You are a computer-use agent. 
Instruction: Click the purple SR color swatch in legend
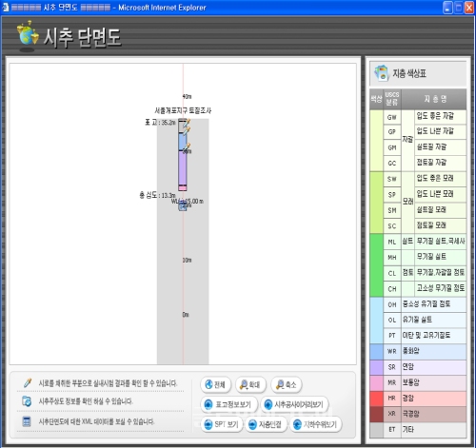click(x=376, y=367)
